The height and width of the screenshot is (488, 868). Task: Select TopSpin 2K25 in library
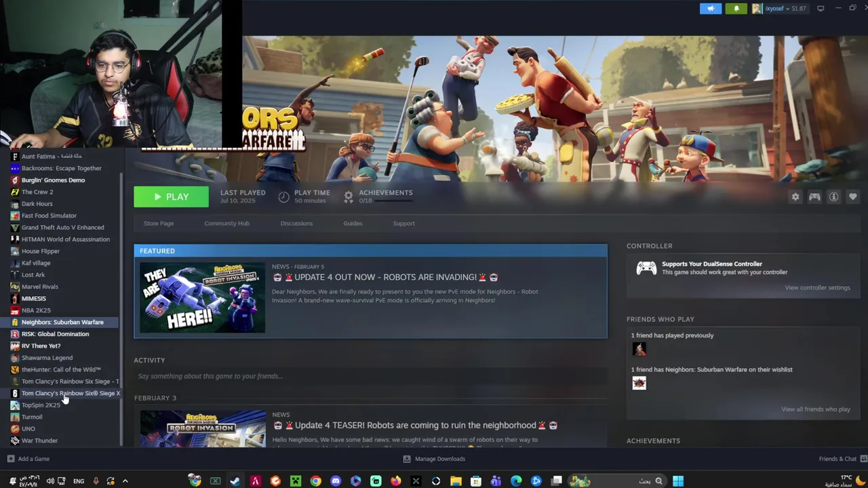pyautogui.click(x=41, y=405)
